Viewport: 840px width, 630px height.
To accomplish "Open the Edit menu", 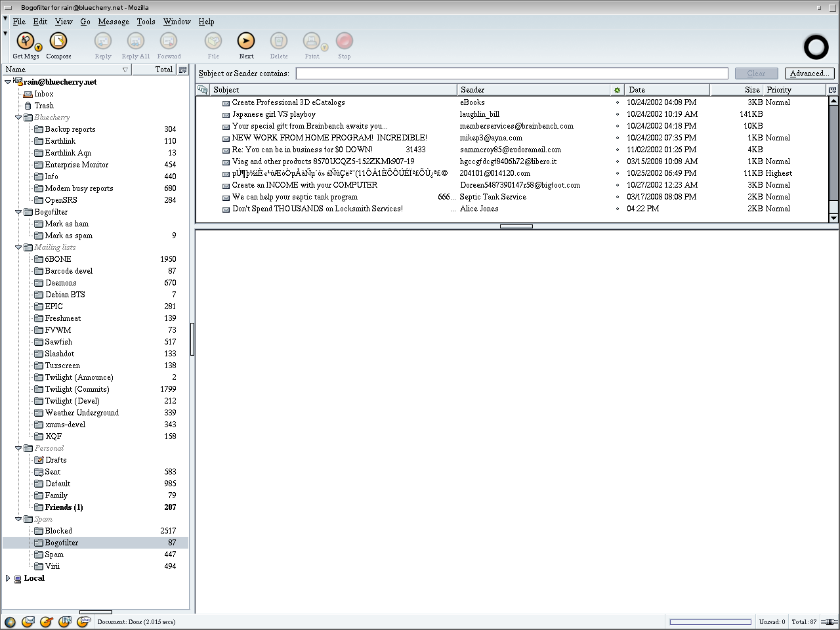I will [40, 22].
